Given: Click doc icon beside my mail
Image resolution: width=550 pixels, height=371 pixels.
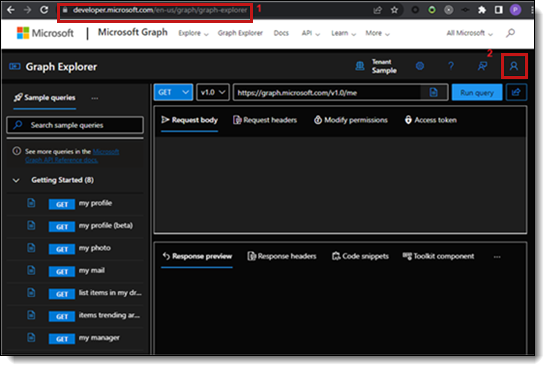Looking at the screenshot, I should click(31, 270).
